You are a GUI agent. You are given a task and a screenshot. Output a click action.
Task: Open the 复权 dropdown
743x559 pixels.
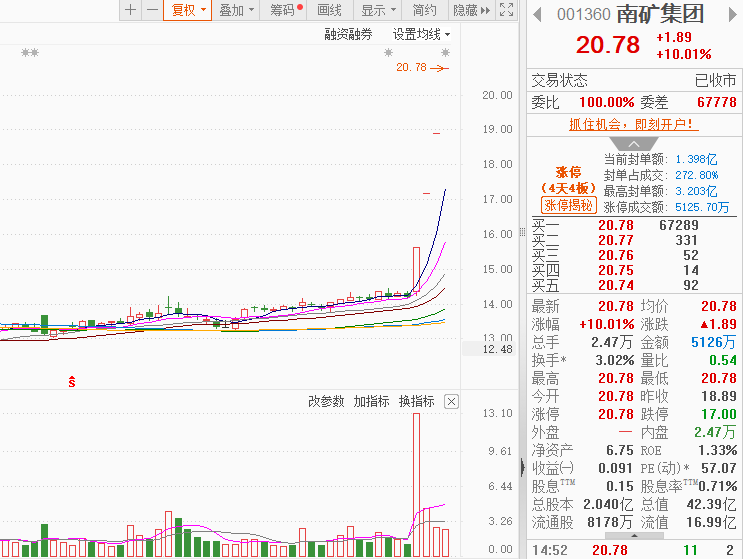click(188, 9)
